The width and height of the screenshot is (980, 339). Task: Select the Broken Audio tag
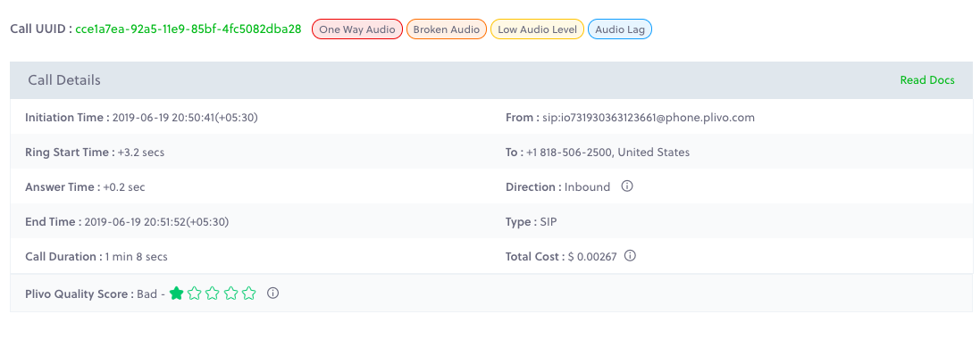(x=447, y=29)
